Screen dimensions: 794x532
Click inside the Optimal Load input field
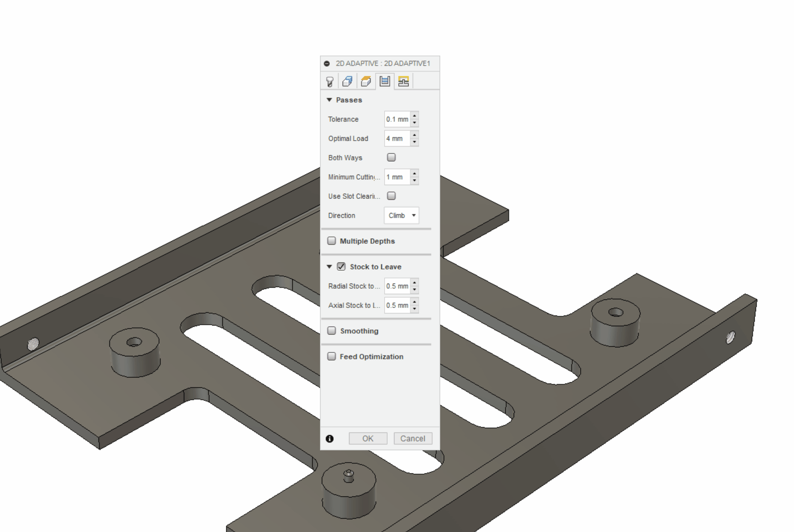(397, 138)
